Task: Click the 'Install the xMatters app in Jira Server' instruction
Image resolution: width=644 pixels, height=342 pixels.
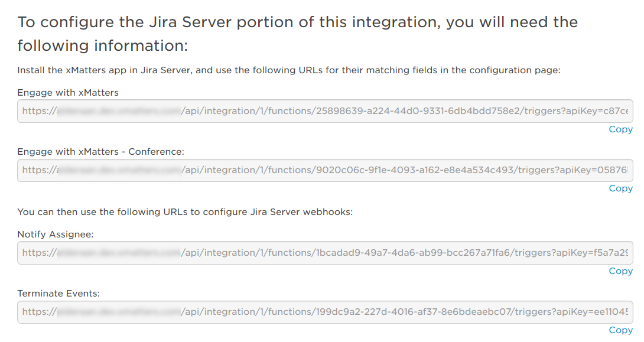Action: 289,70
